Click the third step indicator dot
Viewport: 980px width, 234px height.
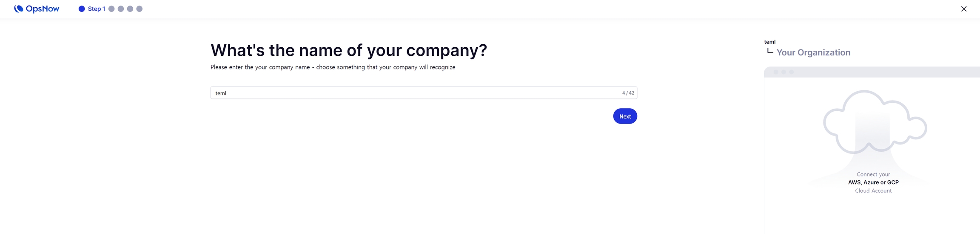pyautogui.click(x=121, y=9)
